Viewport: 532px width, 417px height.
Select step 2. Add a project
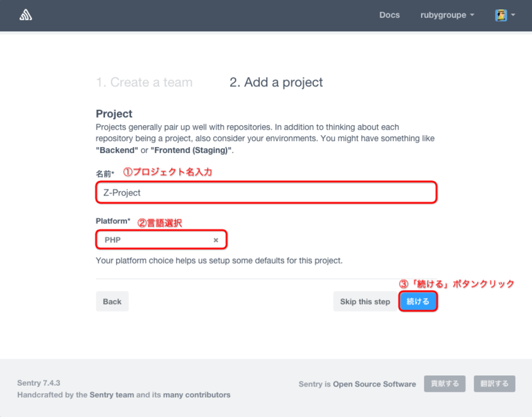pyautogui.click(x=276, y=82)
